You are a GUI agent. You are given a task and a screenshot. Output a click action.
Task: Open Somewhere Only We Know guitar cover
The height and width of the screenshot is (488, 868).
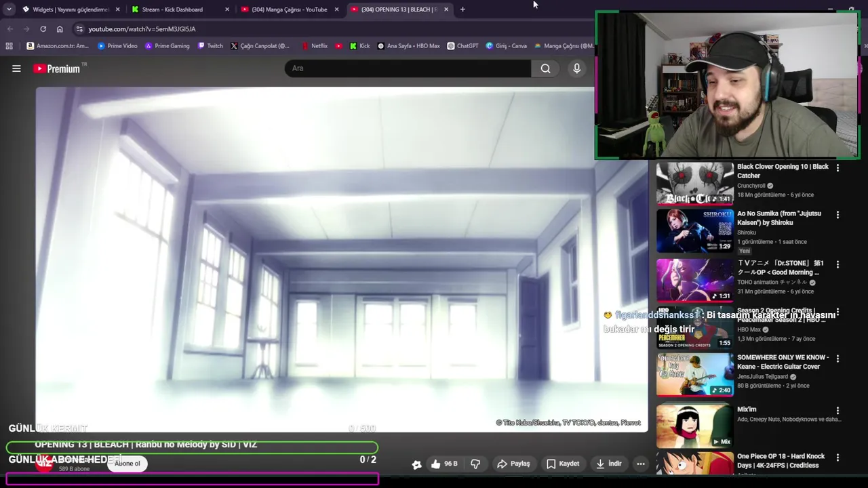pos(695,374)
